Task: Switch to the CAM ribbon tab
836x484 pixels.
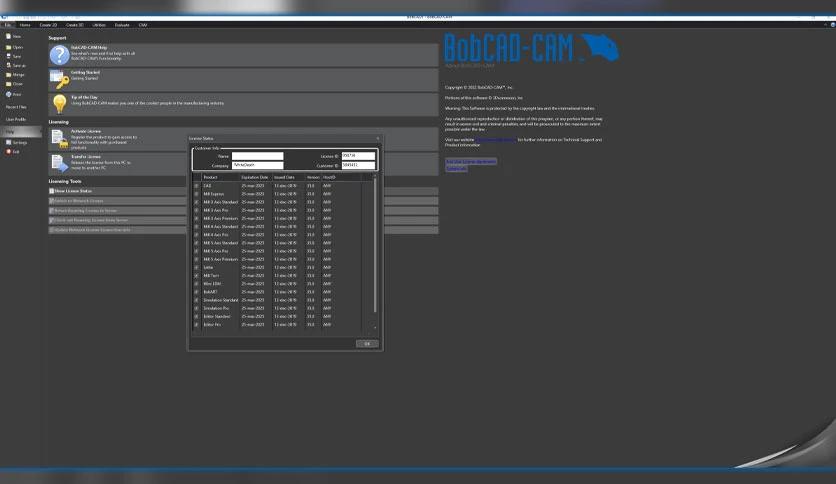Action: (143, 25)
